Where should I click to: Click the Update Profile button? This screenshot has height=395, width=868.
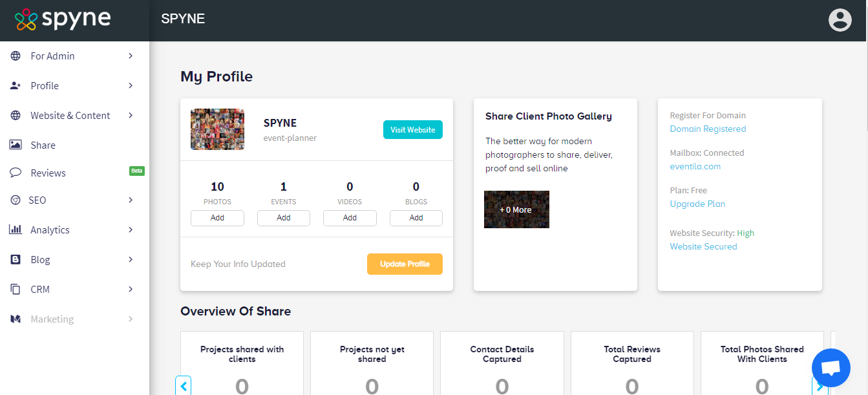tap(405, 264)
